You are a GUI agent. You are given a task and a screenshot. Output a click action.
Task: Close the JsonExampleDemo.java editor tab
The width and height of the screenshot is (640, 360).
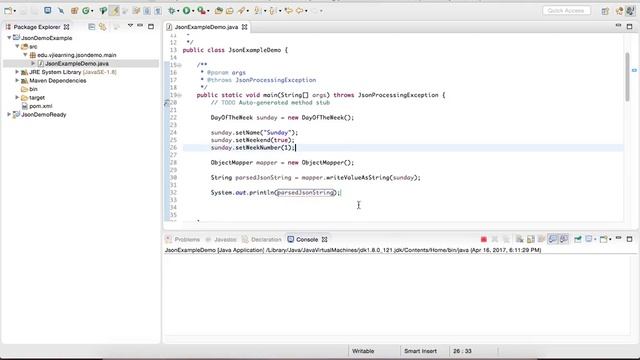pos(244,27)
